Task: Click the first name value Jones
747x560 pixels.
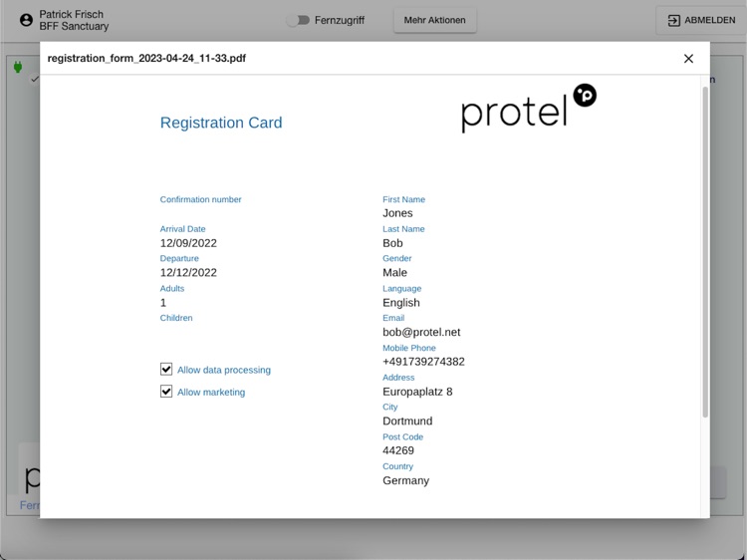Action: (397, 213)
